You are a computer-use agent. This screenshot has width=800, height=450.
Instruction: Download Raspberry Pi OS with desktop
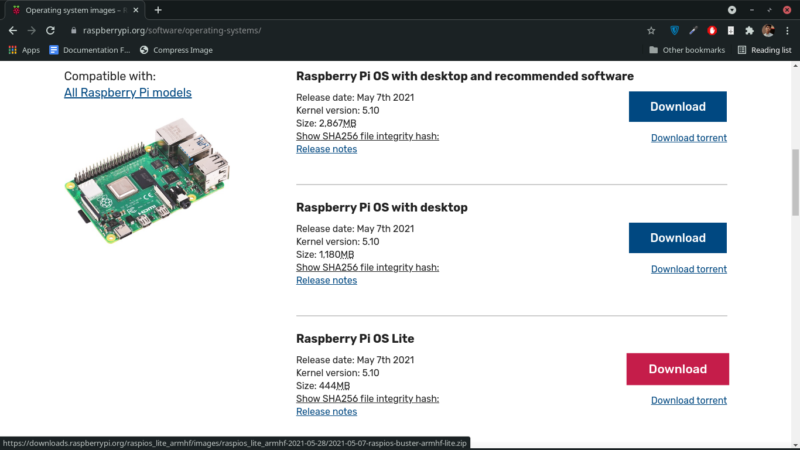tap(678, 238)
